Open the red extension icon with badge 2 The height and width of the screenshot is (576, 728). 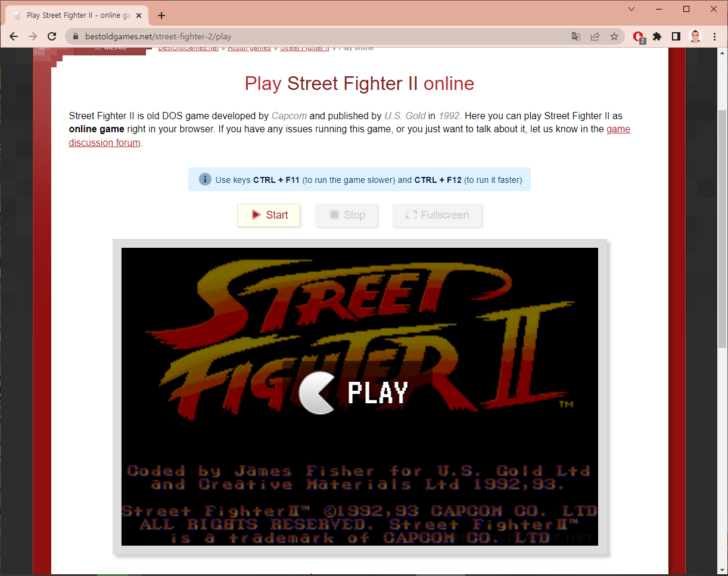(x=639, y=37)
